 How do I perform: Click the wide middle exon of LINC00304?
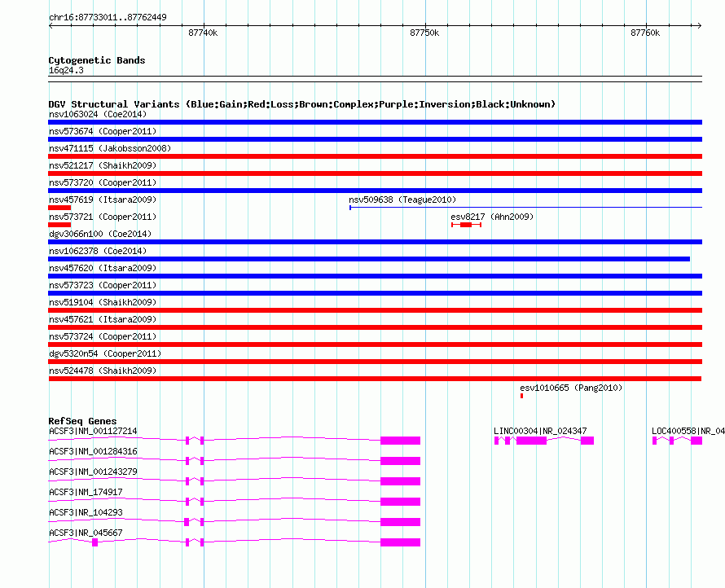click(x=531, y=441)
